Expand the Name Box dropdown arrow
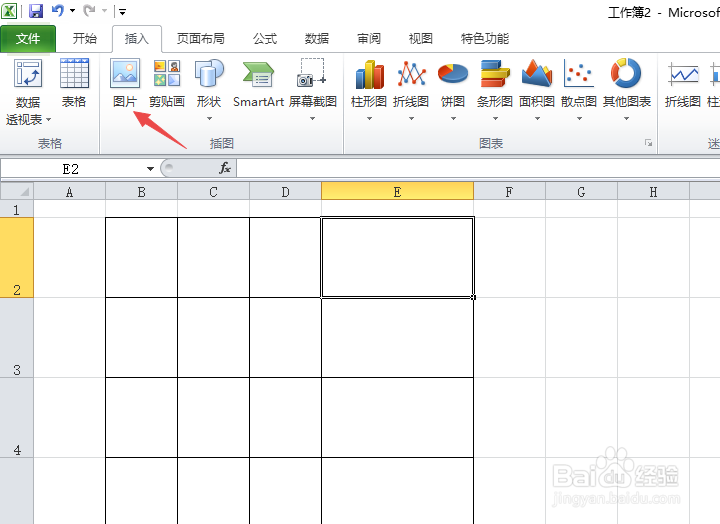This screenshot has width=720, height=524. pos(150,169)
